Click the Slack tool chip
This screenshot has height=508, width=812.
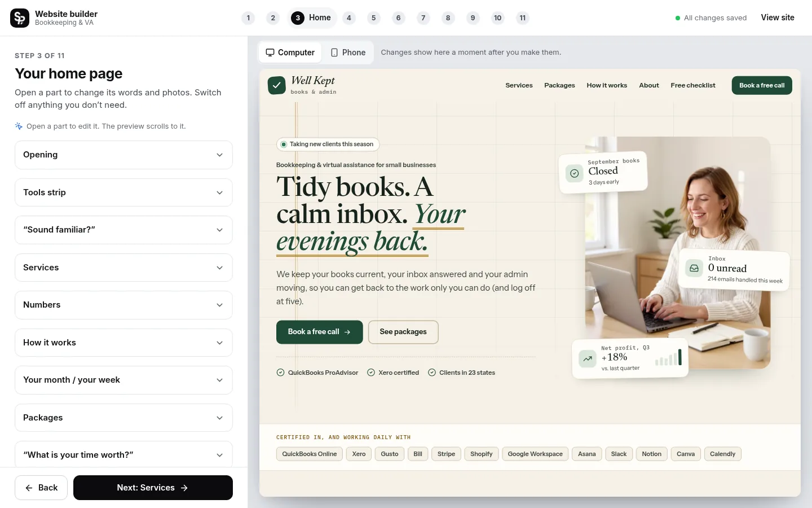click(619, 454)
